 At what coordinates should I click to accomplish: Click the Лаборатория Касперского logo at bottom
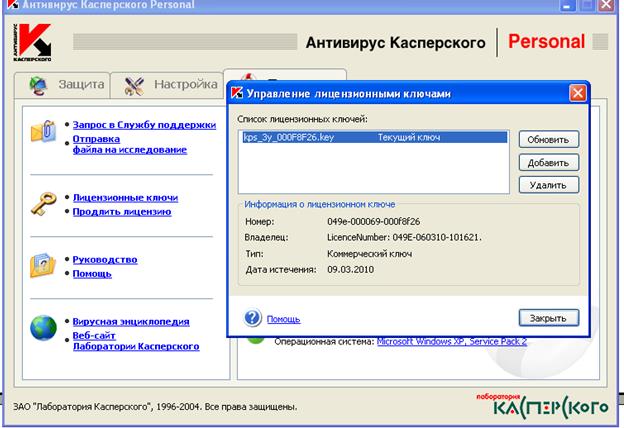[x=542, y=405]
